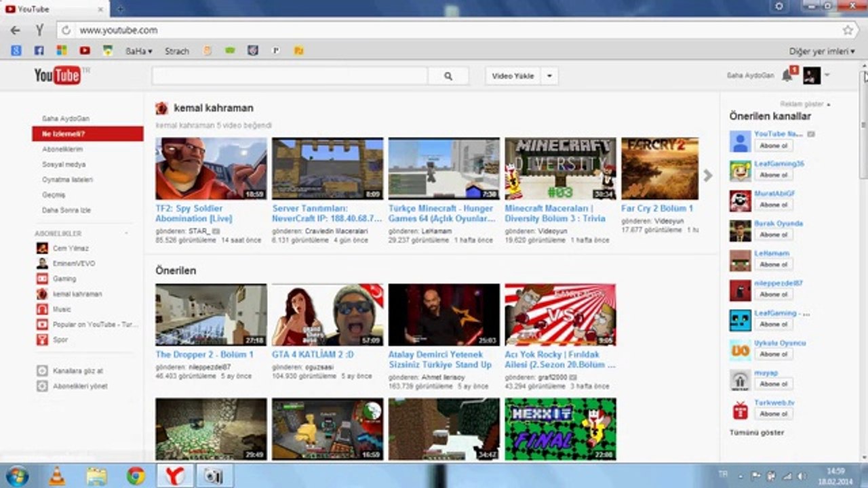The width and height of the screenshot is (868, 488).
Task: Click the Video Yükle upload button
Action: pos(513,76)
